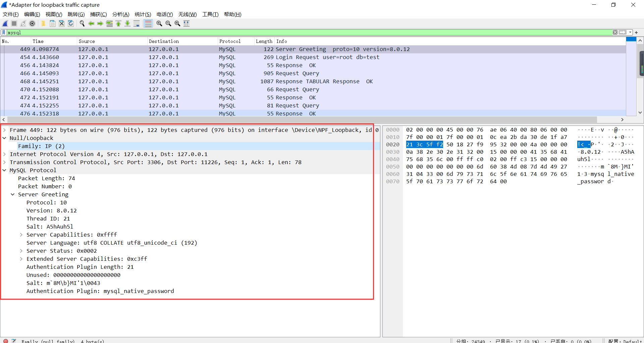Open the 文件(F) menu
Screen dimensions: 644x343
tap(11, 14)
